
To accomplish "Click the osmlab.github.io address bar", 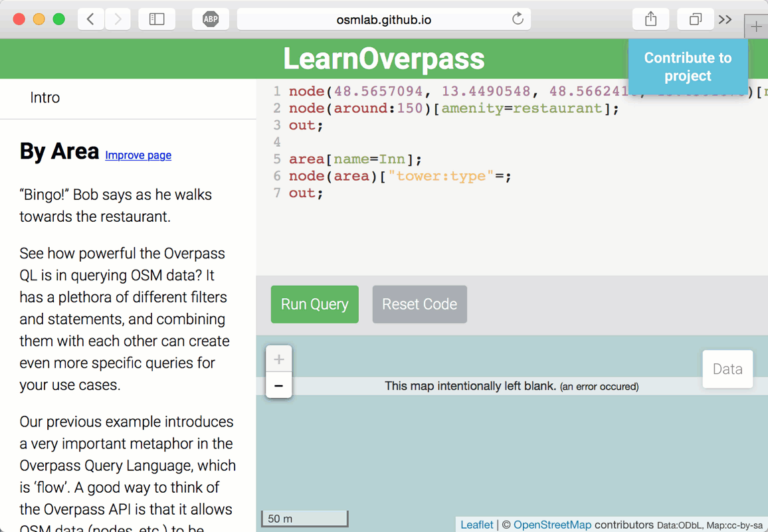I will (383, 20).
